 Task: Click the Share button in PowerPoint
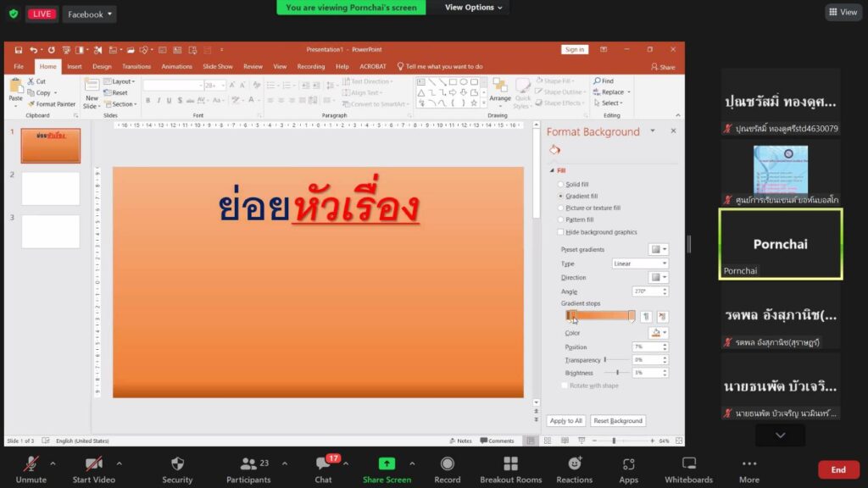coord(663,67)
